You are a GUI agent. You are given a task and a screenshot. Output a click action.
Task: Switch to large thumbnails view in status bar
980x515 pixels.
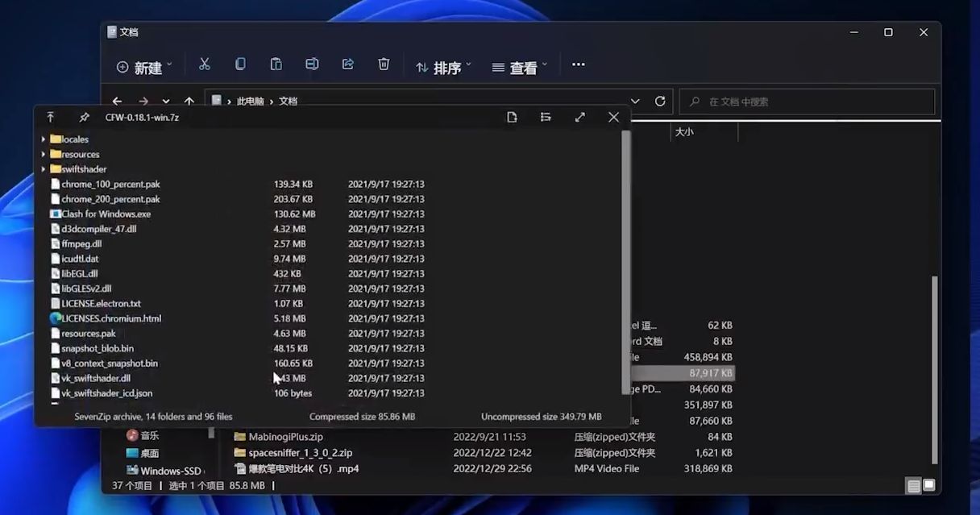click(x=929, y=485)
